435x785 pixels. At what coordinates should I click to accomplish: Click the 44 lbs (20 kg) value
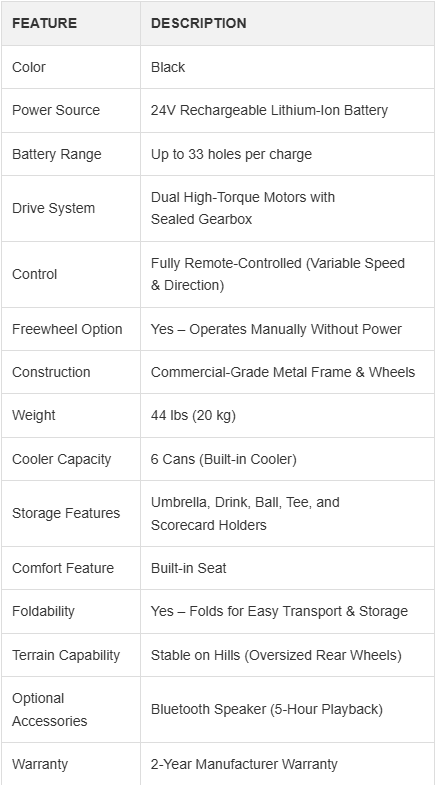[x=193, y=416]
